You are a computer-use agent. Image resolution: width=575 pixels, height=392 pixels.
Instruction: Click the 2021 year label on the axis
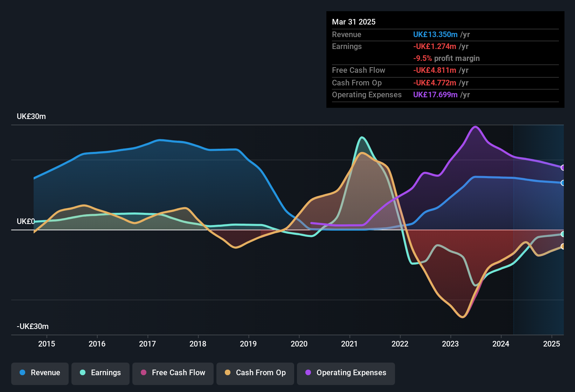point(349,344)
